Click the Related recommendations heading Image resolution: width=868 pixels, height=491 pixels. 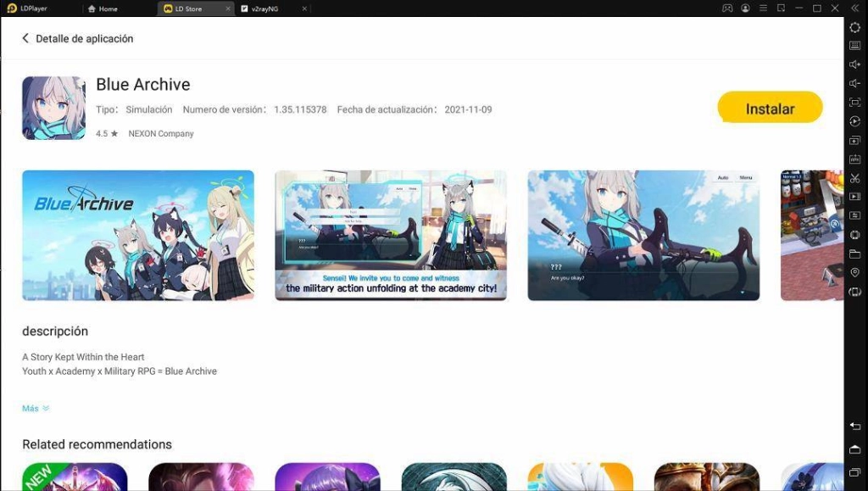[97, 444]
